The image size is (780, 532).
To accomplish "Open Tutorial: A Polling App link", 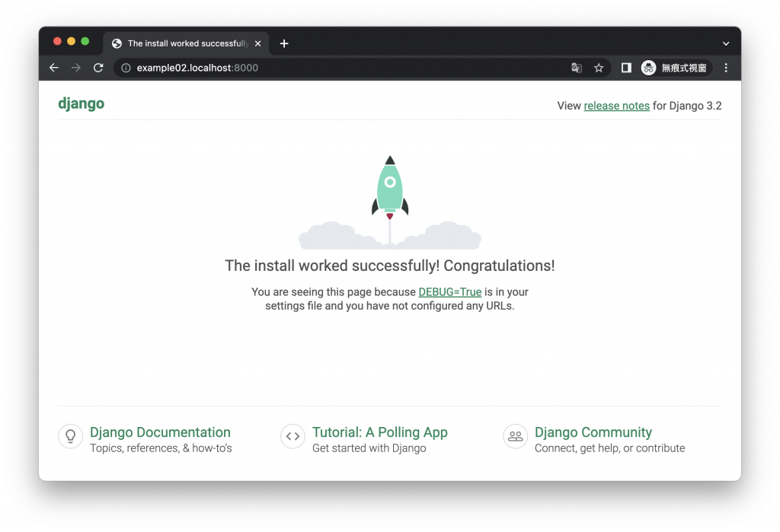I will click(380, 432).
